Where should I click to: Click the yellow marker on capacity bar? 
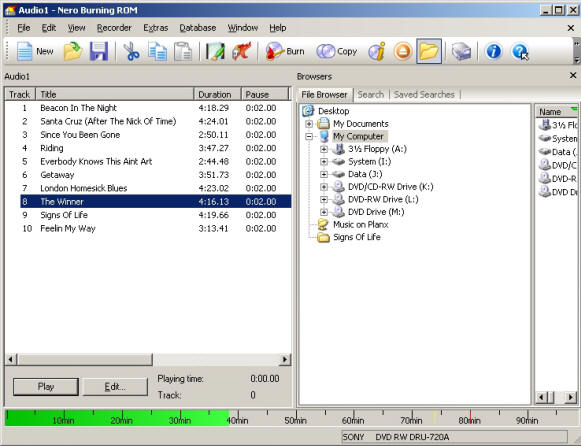(x=435, y=417)
